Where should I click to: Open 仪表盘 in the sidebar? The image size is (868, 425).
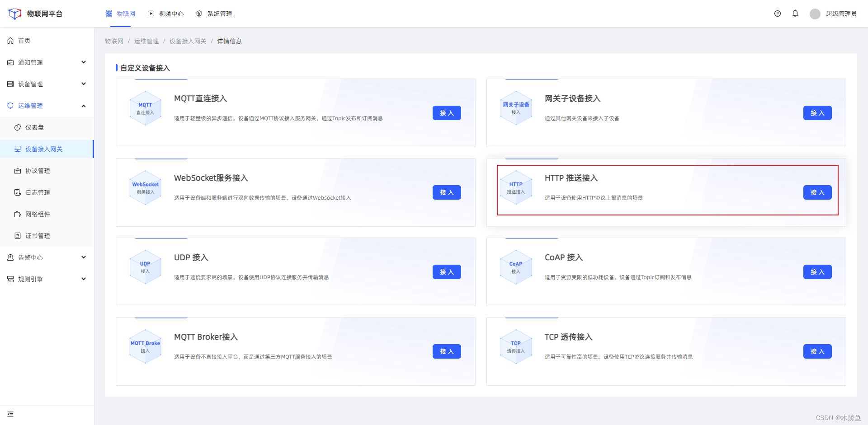coord(47,127)
